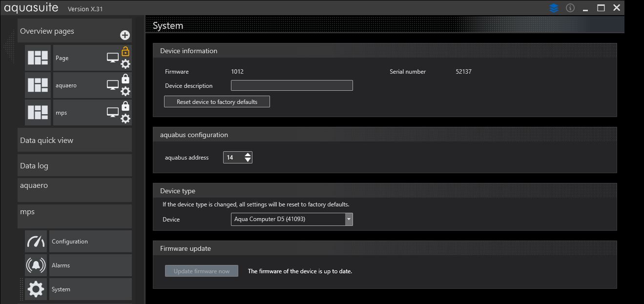
Task: Open the blue layers icon in title bar
Action: [x=554, y=8]
